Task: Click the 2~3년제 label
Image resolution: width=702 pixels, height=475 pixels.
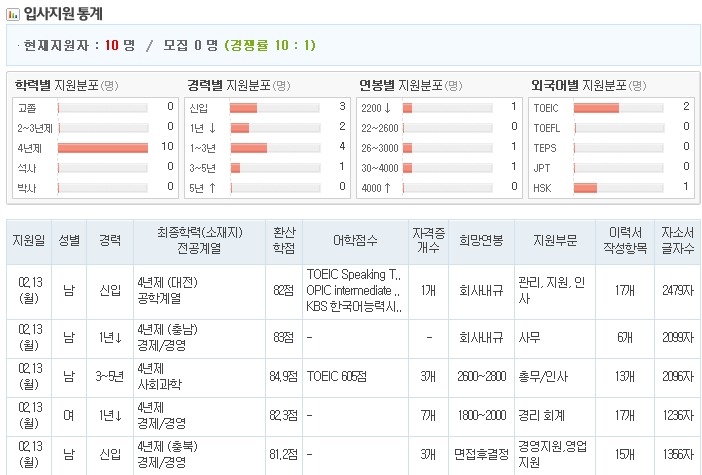Action: click(35, 128)
